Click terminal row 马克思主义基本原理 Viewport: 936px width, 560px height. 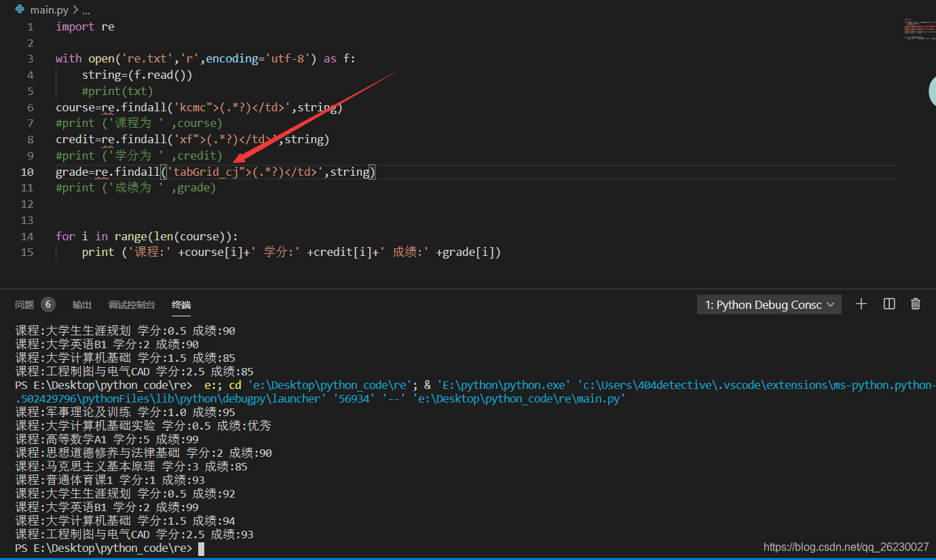click(x=131, y=466)
